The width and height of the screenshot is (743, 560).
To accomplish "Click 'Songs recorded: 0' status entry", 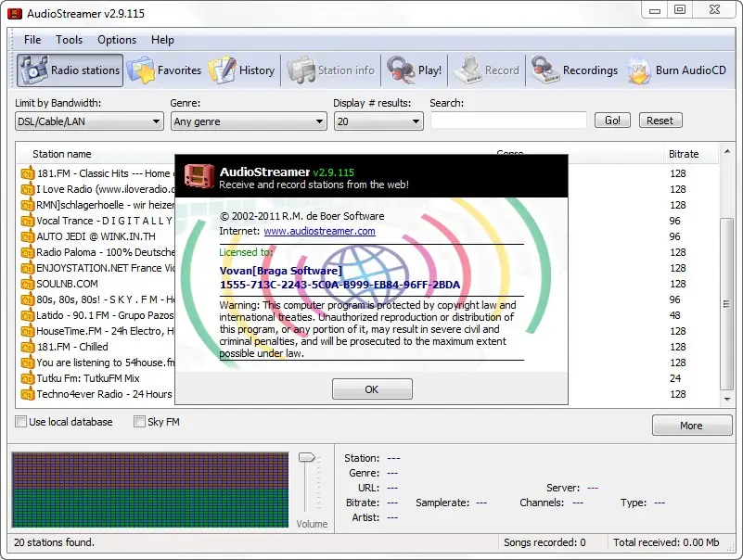I will pos(544,542).
